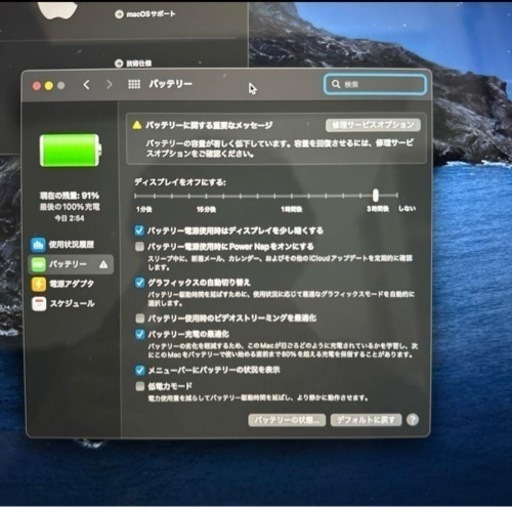Enable 低電力モード checkbox

(140, 386)
